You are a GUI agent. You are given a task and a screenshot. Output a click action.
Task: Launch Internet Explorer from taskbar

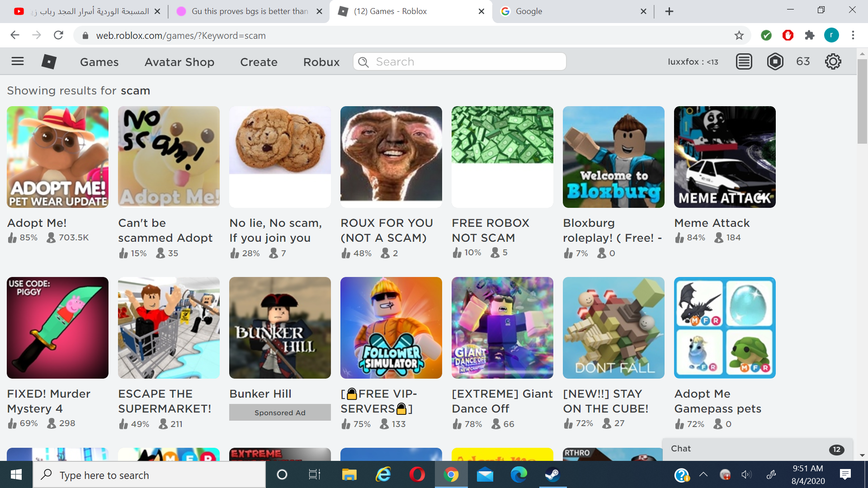(x=383, y=474)
